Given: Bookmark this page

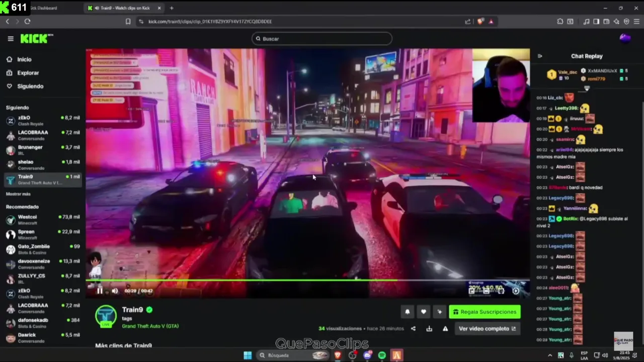Looking at the screenshot, I should [128, 22].
